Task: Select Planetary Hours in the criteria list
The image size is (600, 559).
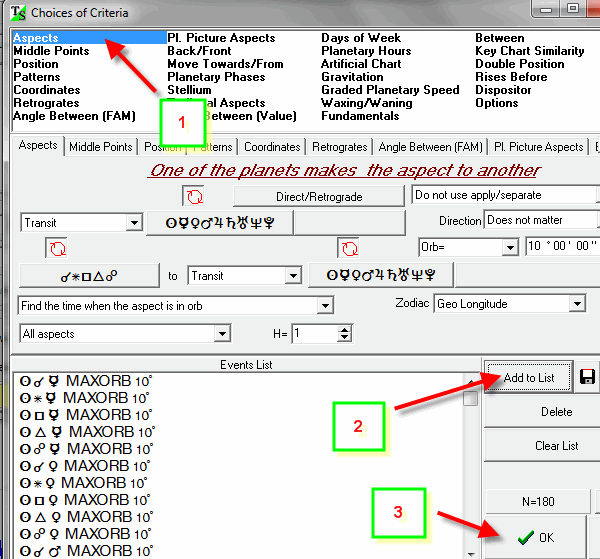Action: click(366, 51)
